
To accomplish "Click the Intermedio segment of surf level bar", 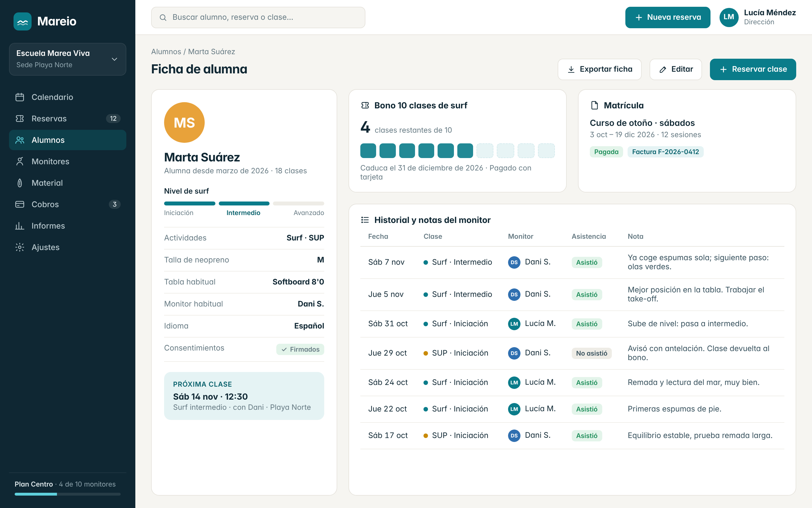I will (244, 203).
